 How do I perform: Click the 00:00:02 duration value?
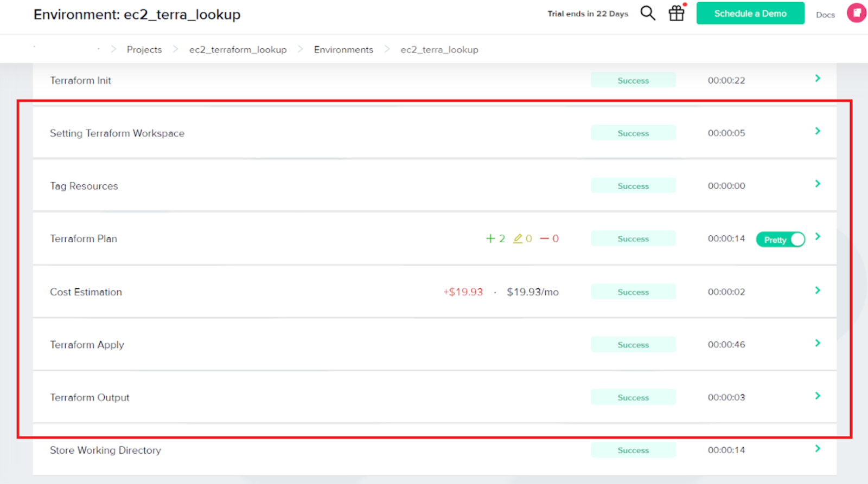[x=726, y=292]
